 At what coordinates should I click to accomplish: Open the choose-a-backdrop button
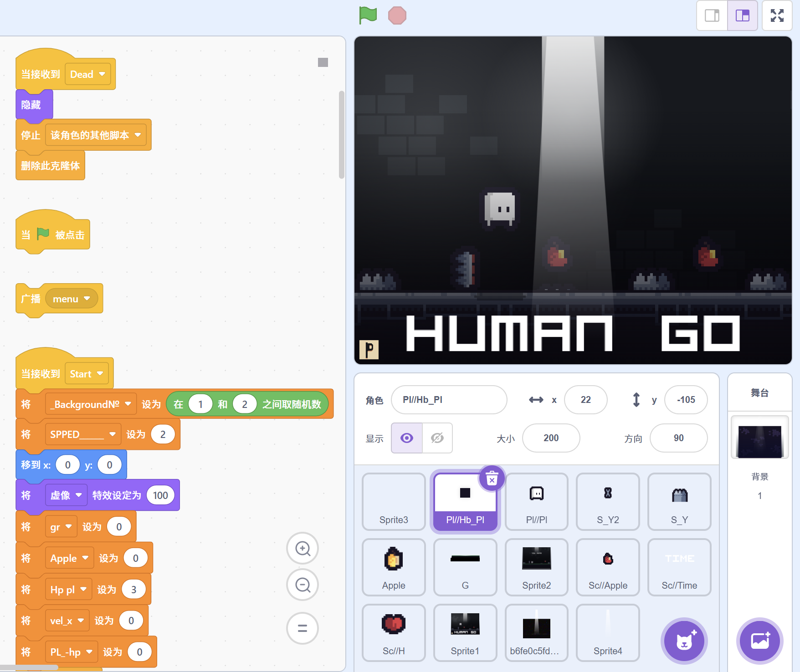pyautogui.click(x=759, y=641)
